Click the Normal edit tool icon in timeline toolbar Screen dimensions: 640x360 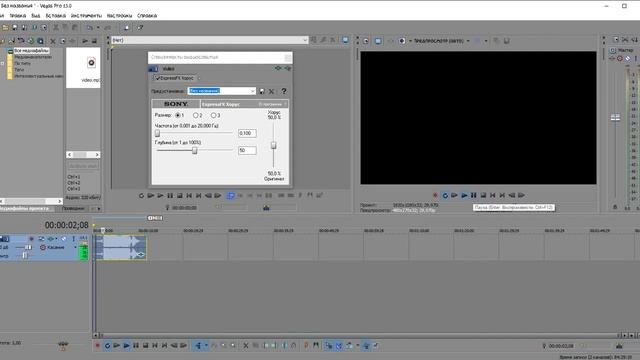tap(198, 346)
